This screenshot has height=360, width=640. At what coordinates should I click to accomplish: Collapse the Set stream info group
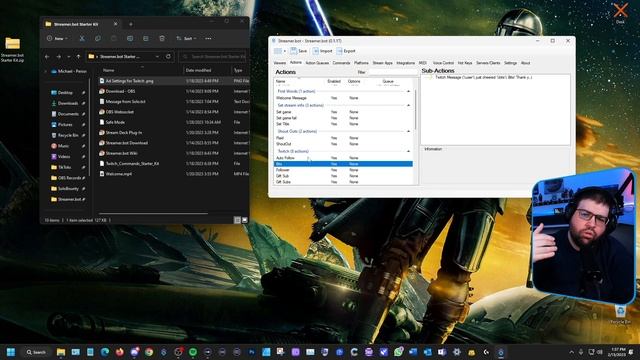[408, 105]
